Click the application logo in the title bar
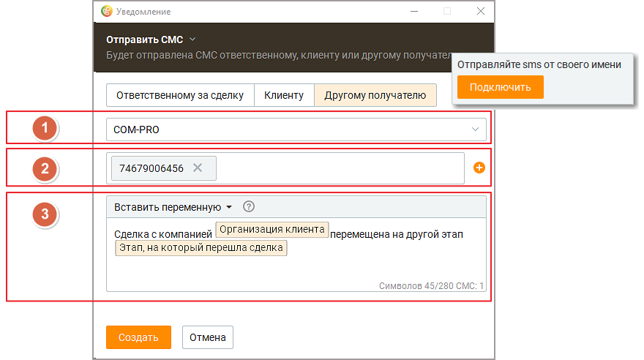Viewport: 644px width, 360px height. 107,12
